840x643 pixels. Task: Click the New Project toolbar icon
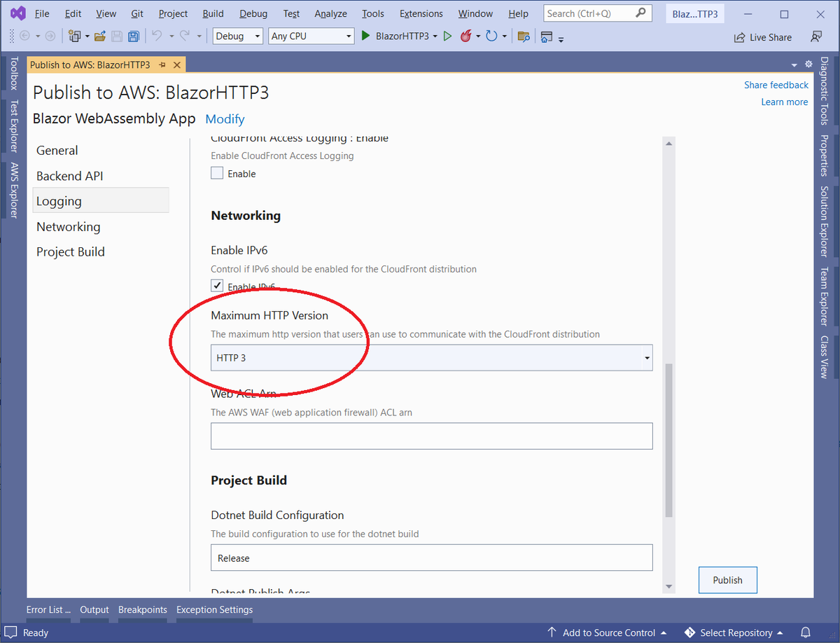(75, 36)
